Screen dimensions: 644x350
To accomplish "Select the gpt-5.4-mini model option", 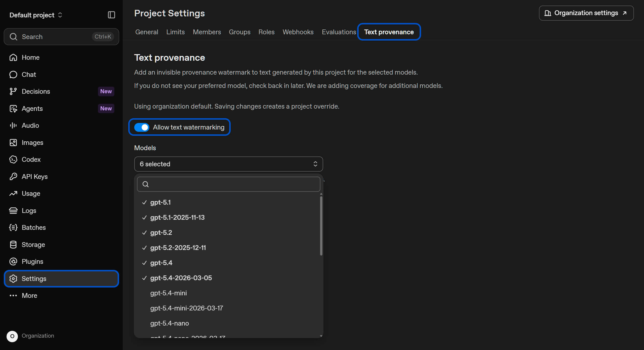I will [x=228, y=293].
